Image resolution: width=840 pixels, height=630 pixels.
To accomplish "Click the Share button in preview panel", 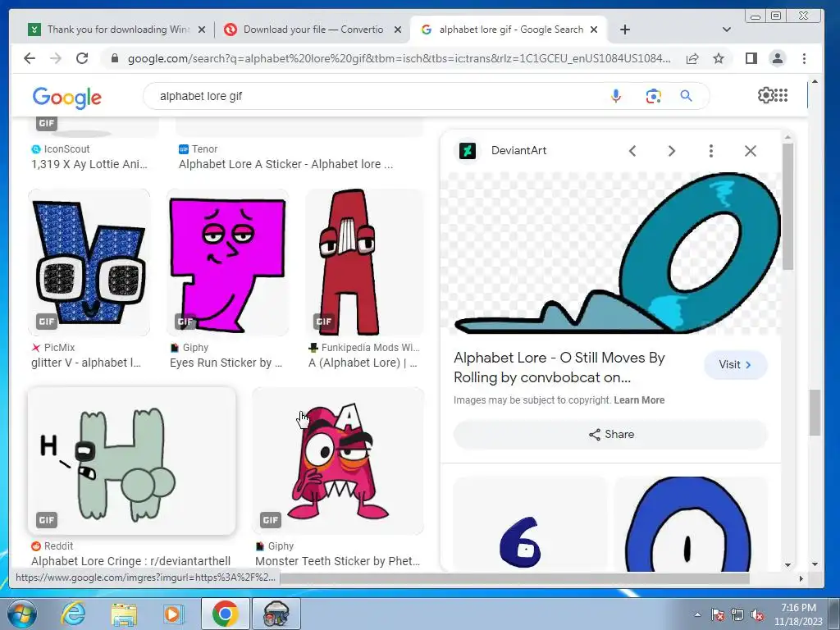I will (x=610, y=435).
